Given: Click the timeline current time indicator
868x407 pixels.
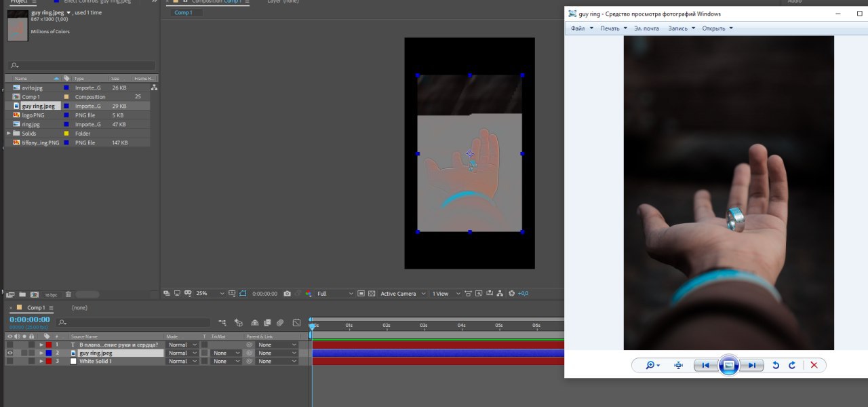Looking at the screenshot, I should point(312,326).
